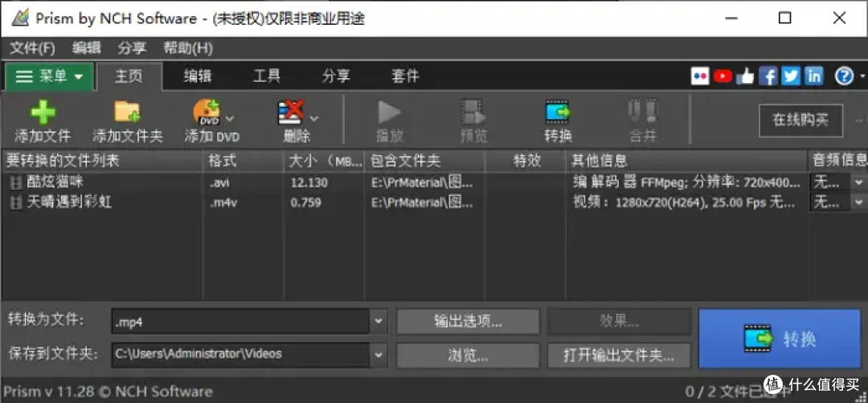Click the 效果... button
Image resolution: width=868 pixels, height=403 pixels.
tap(620, 322)
